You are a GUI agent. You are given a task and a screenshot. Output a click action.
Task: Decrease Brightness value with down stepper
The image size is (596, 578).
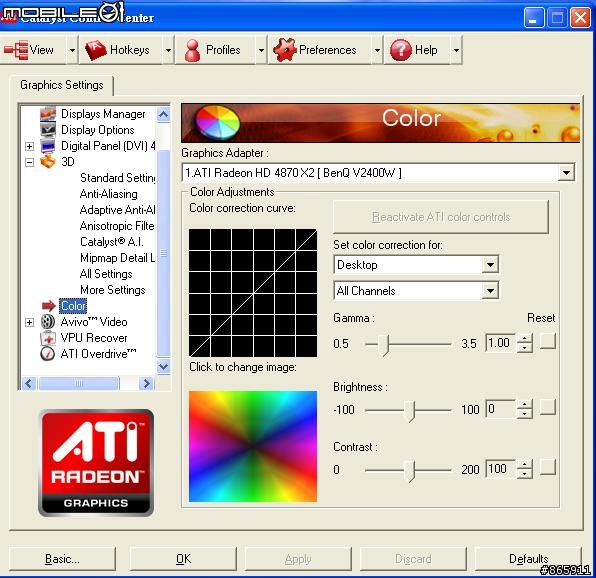pyautogui.click(x=525, y=413)
